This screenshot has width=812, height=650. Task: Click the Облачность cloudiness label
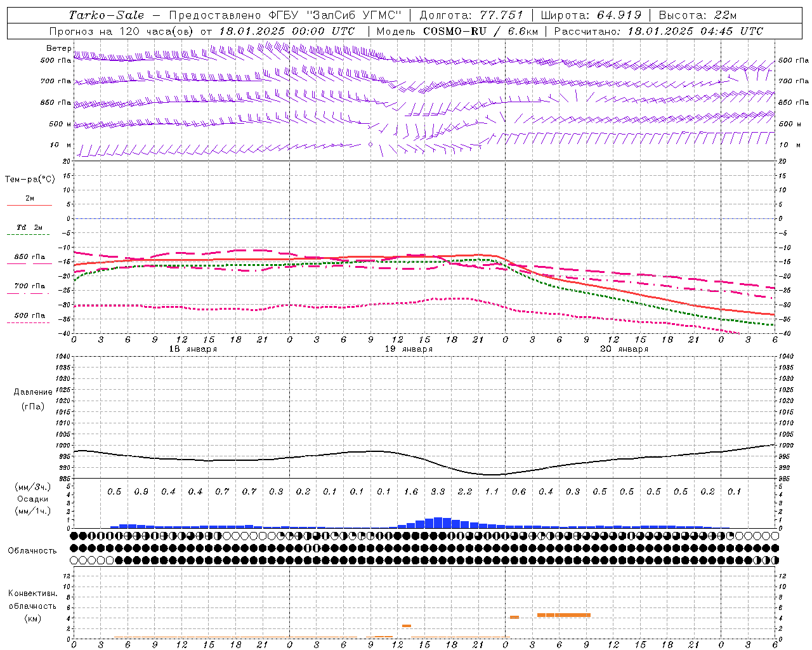[x=32, y=551]
